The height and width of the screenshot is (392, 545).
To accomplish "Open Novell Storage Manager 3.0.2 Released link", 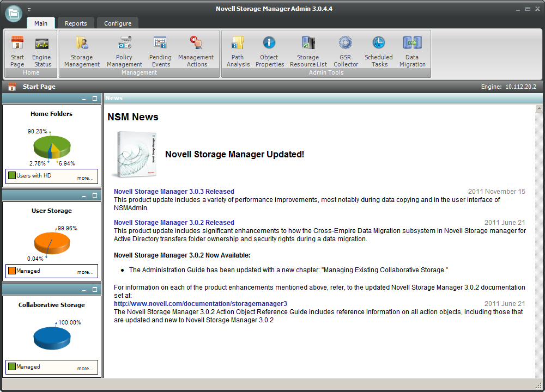I will coord(174,222).
